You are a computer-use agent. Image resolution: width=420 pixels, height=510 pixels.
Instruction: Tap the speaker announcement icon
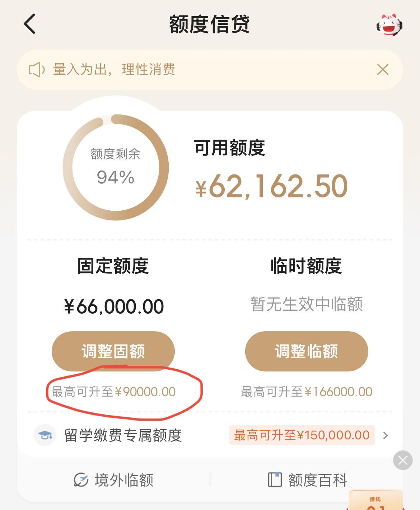coord(37,70)
